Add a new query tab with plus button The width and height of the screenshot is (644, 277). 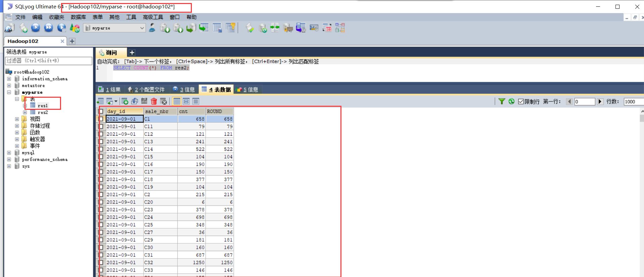(132, 52)
